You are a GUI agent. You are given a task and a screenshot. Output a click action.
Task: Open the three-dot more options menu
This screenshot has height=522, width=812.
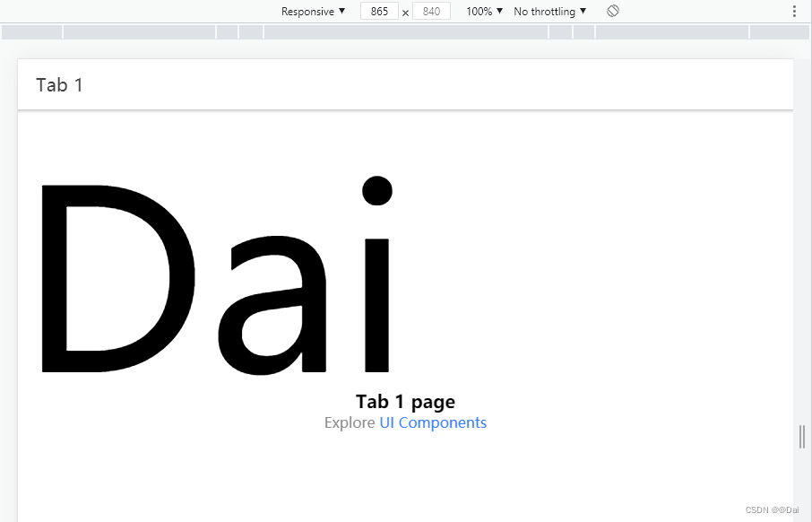(x=794, y=12)
